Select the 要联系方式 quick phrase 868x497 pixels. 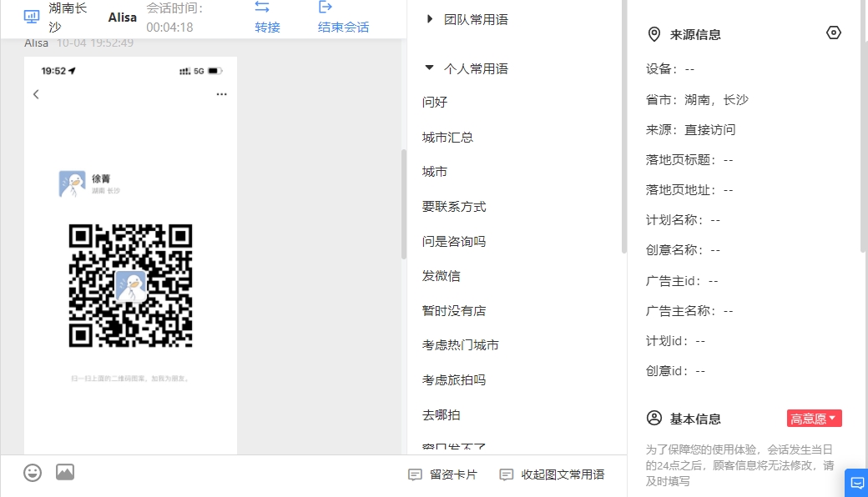[454, 207]
